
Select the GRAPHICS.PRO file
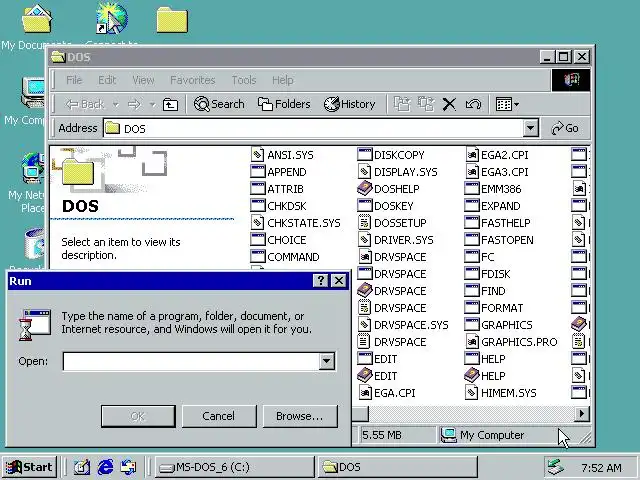[x=511, y=342]
